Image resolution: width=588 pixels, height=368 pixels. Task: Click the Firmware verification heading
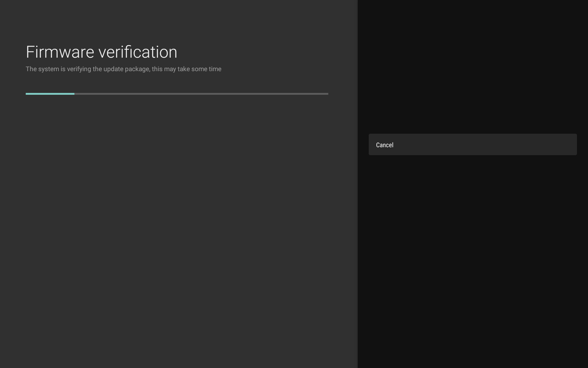tap(101, 52)
